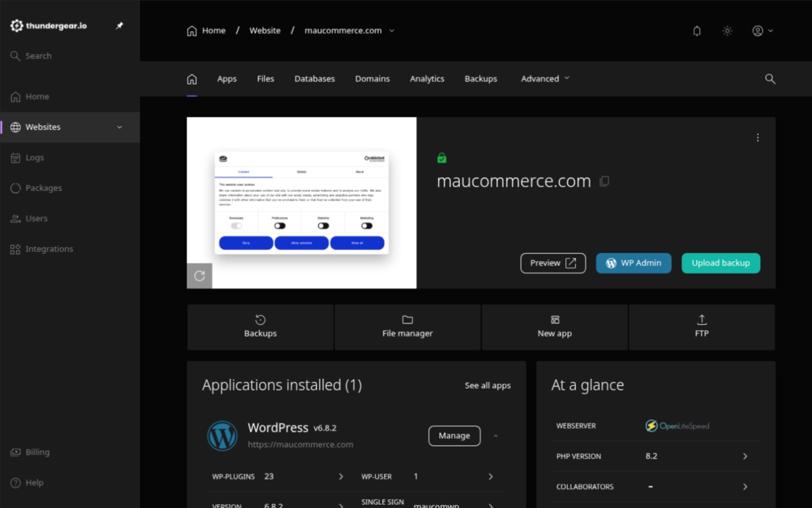Open the Analytics tab

coord(427,79)
